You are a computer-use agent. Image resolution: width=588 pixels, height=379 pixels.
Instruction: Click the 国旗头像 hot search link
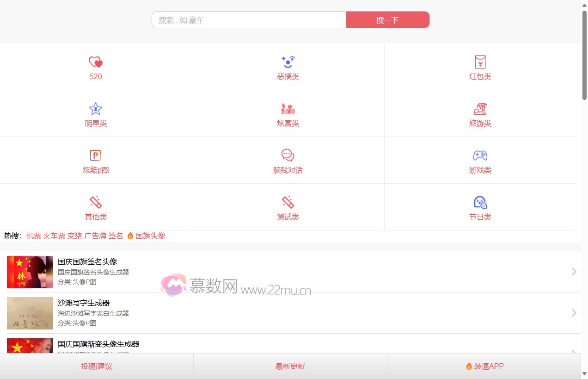tap(150, 236)
